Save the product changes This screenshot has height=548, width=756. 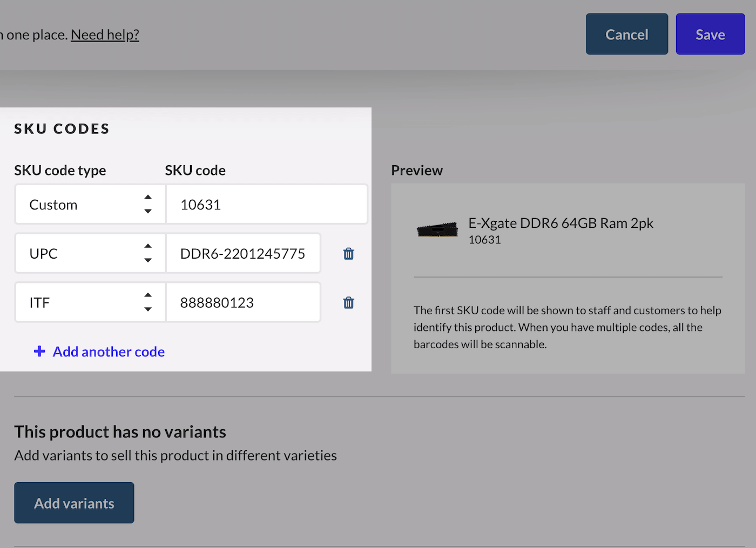710,35
